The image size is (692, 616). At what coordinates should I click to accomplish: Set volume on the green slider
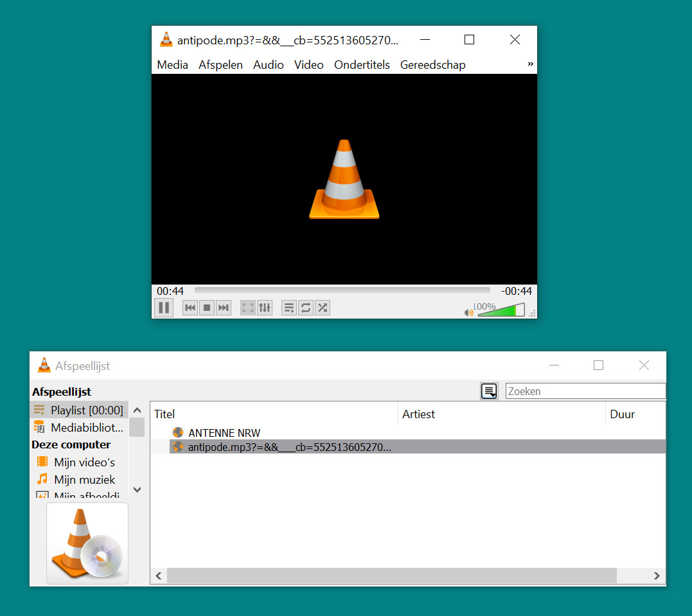point(501,310)
